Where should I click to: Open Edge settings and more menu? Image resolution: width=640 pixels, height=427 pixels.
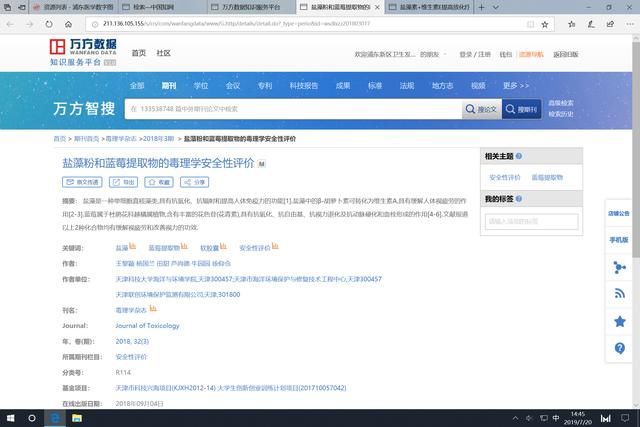(x=630, y=24)
